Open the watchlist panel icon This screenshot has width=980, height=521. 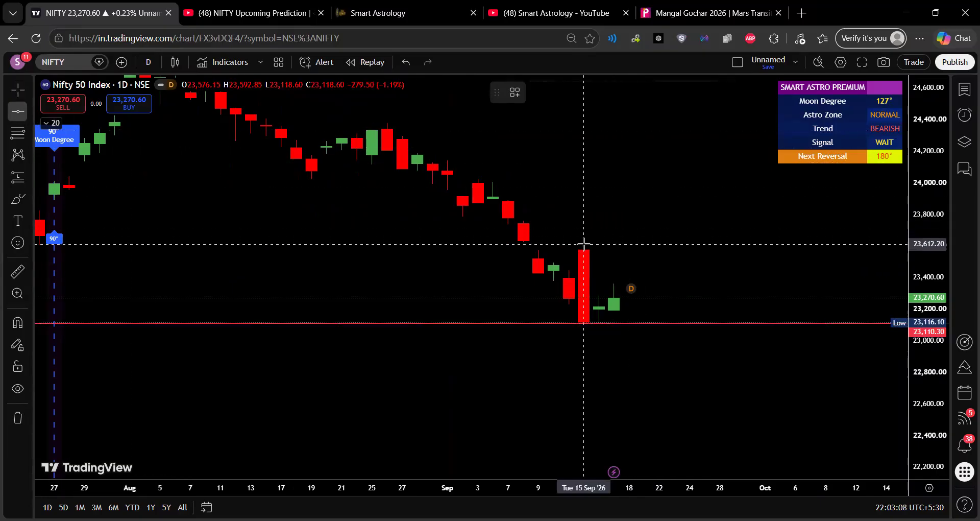click(x=964, y=90)
